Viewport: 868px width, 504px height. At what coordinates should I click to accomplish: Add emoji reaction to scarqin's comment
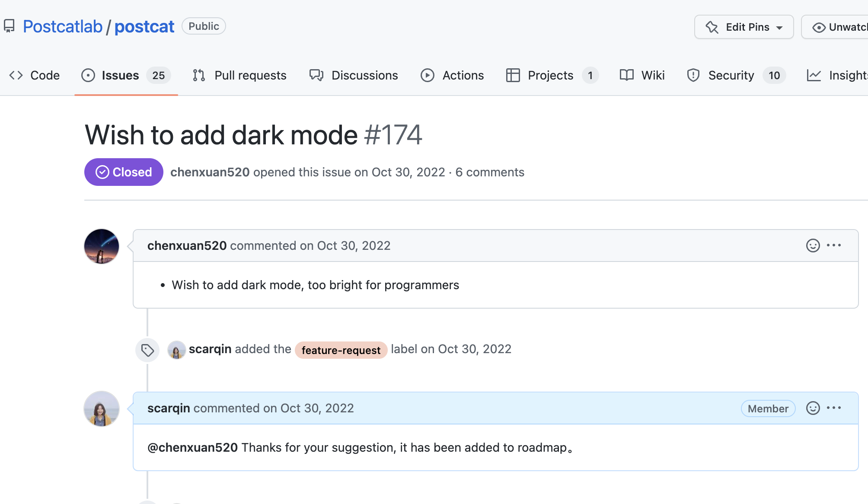[813, 408]
